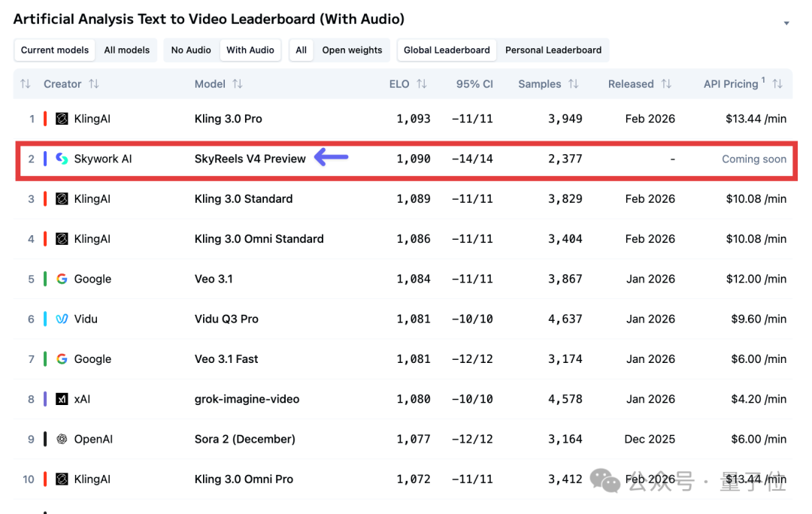This screenshot has height=514, width=812.
Task: Click the SkyReels V4 Preview model name
Action: pos(250,159)
